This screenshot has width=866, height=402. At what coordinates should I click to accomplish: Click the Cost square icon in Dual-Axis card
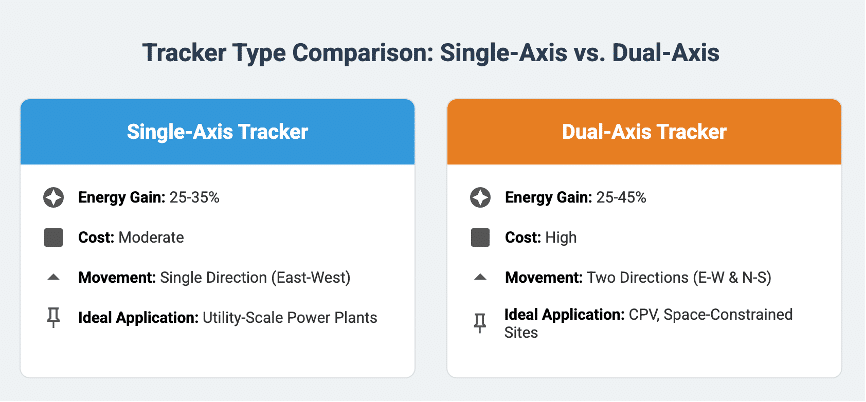coord(480,237)
